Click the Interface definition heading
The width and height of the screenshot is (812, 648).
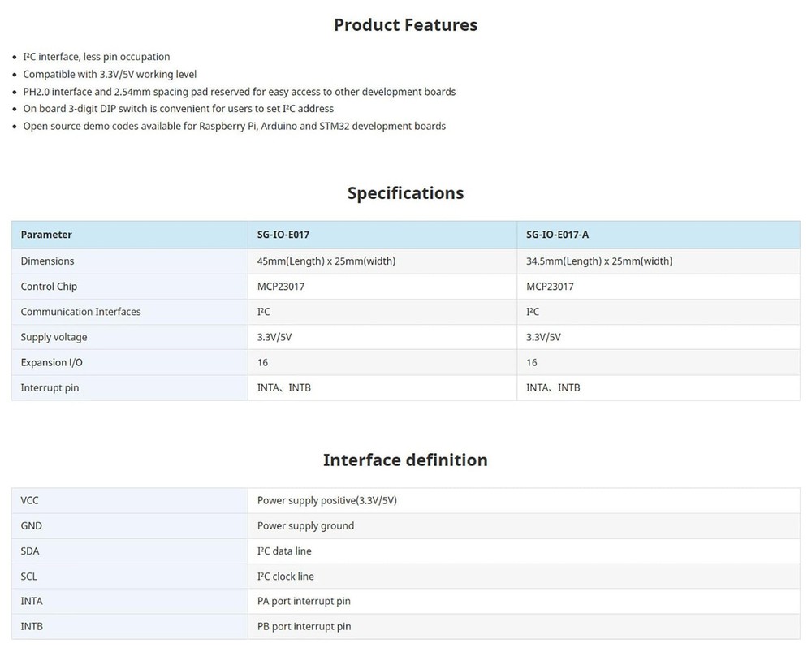click(405, 460)
